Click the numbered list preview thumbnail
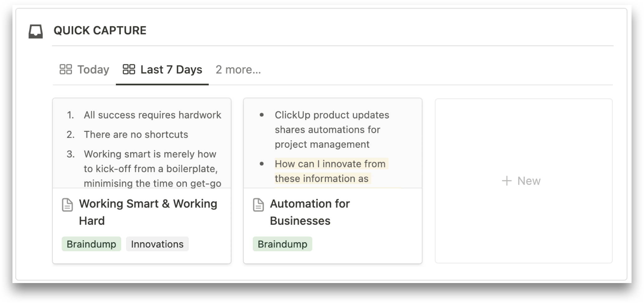Screen dimensions: 644x303 click(x=142, y=143)
